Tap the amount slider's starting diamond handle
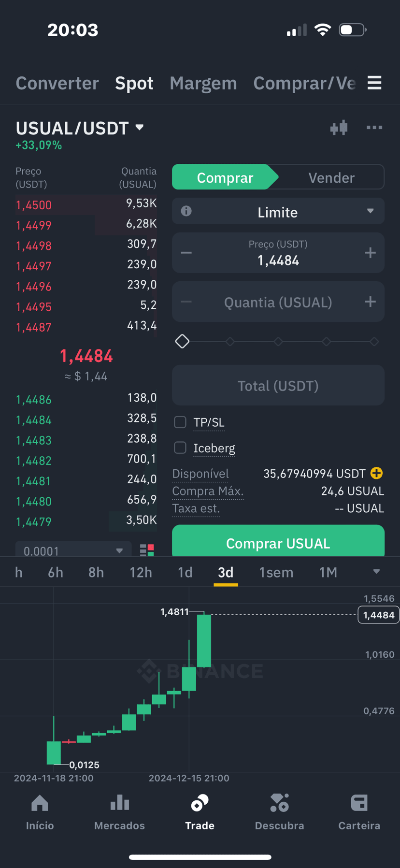 coord(182,341)
